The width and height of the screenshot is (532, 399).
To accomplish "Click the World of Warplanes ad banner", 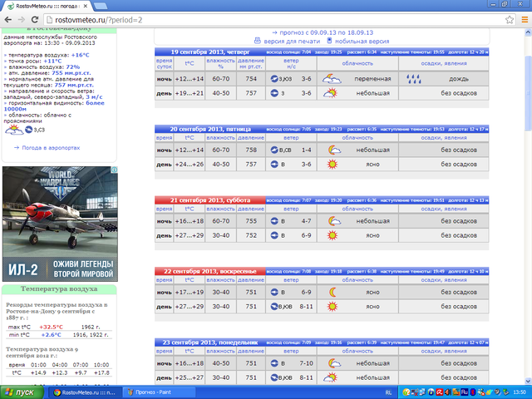I will click(60, 224).
